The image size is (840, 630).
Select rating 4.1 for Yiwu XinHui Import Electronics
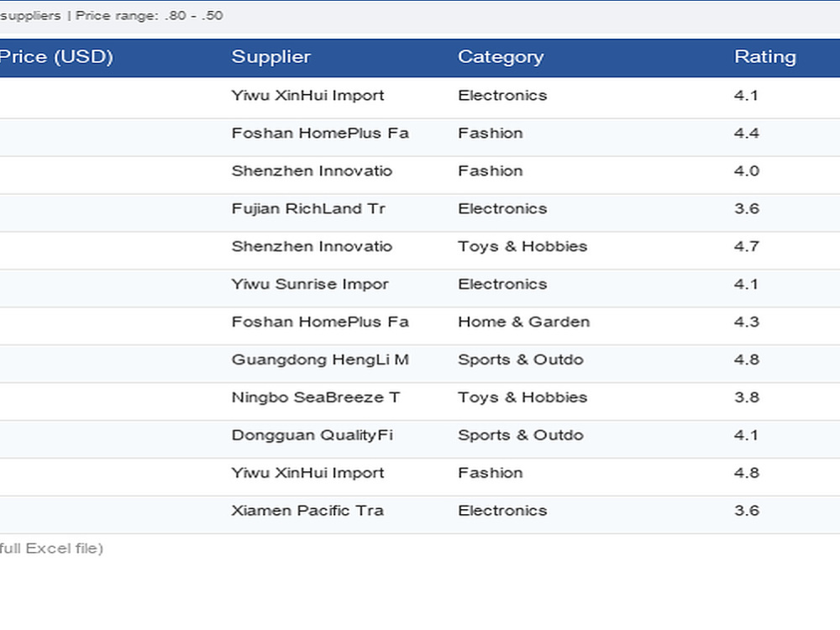pyautogui.click(x=746, y=96)
